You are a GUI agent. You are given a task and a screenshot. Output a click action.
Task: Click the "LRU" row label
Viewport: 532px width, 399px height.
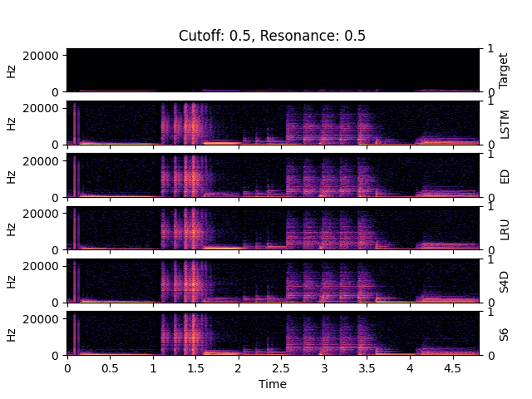coord(504,228)
